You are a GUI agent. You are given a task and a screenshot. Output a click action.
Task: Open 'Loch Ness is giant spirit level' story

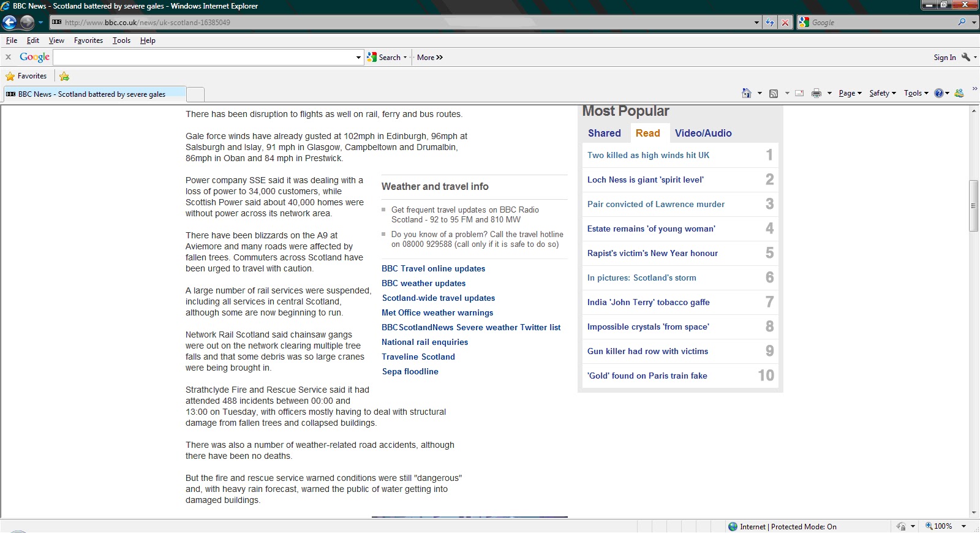pyautogui.click(x=646, y=180)
